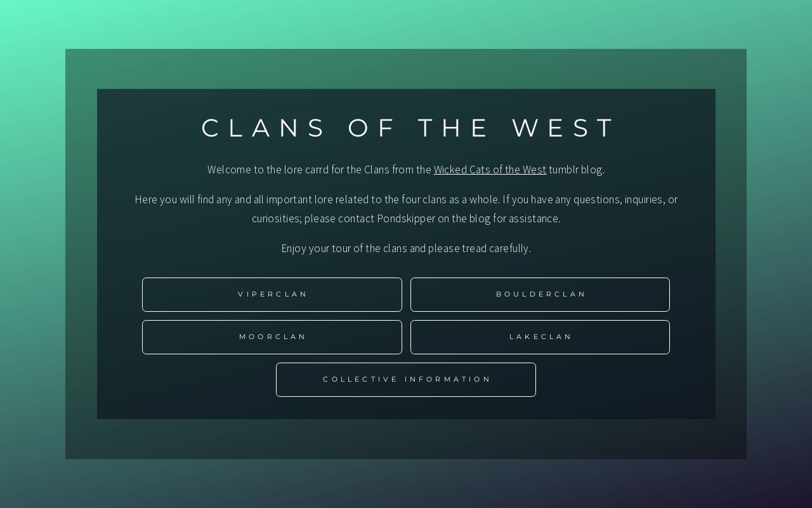This screenshot has height=508, width=812.
Task: Click the Clans of the West heading
Action: 407,128
